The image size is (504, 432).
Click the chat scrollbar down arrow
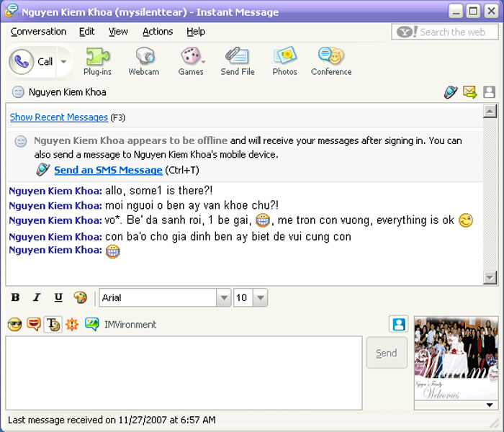490,277
